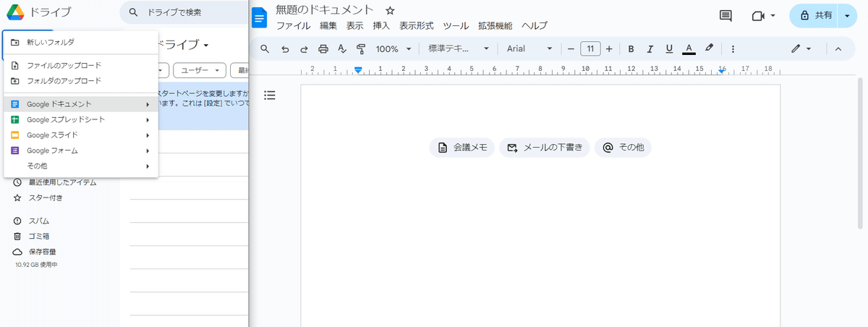Click the font size field showing 11
Image resolution: width=868 pixels, height=327 pixels.
pyautogui.click(x=590, y=48)
